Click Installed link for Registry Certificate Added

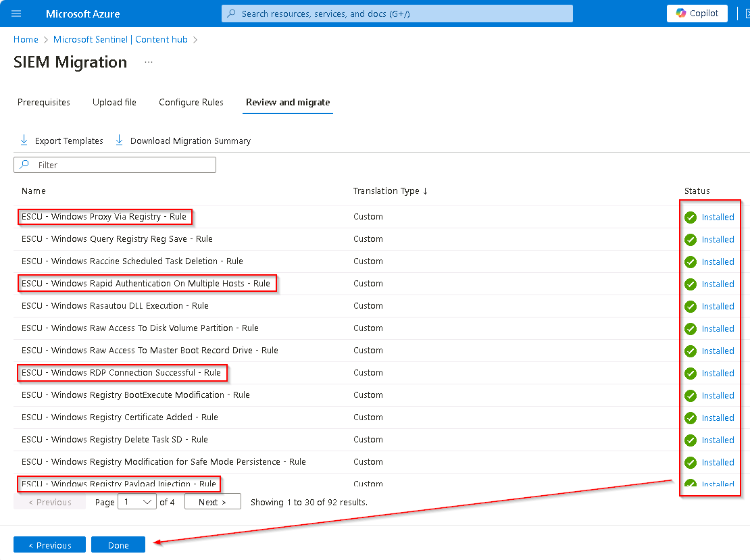(x=718, y=418)
